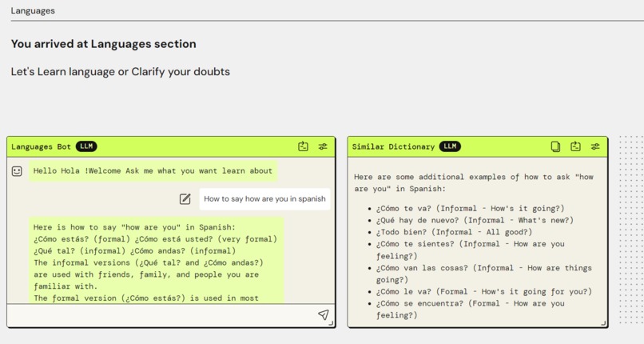This screenshot has height=344, width=644.
Task: Click the 'Here are some additional examples' intro text
Action: coord(474,183)
